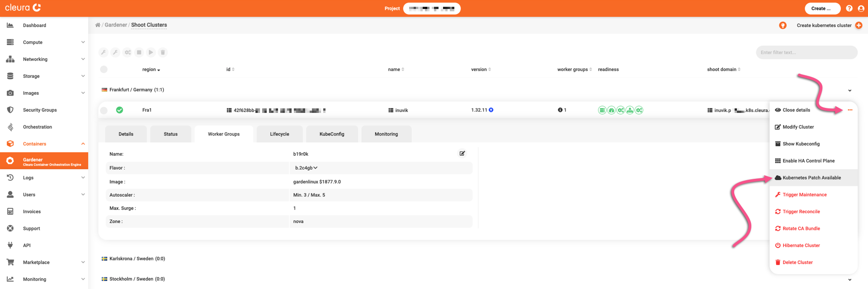Switch to the Details tab
The width and height of the screenshot is (868, 289).
(126, 134)
